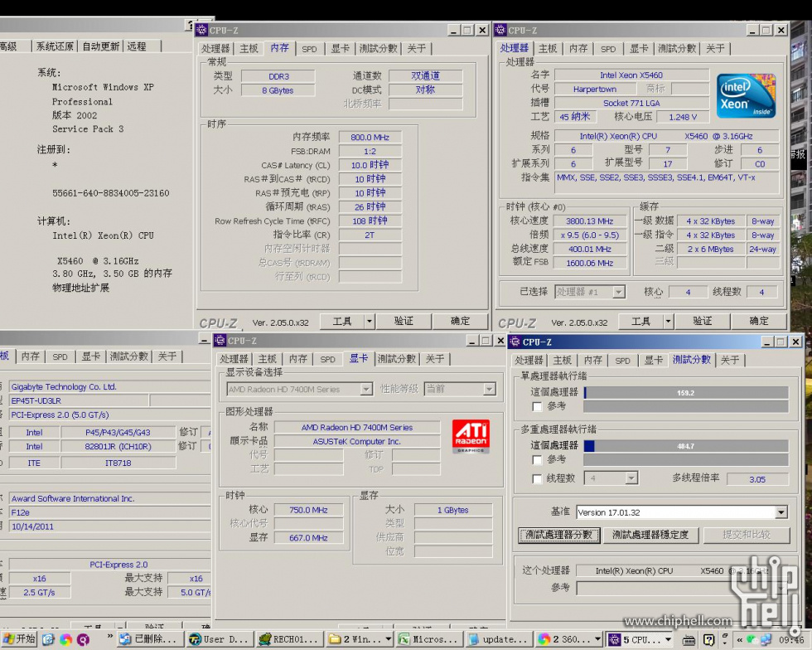Expand the 2 360... taskbar group

coord(597,639)
